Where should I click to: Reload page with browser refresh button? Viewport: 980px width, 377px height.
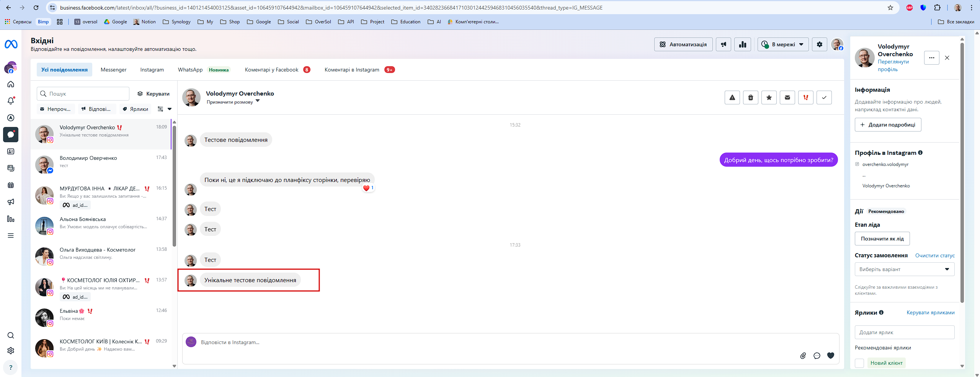click(36, 8)
